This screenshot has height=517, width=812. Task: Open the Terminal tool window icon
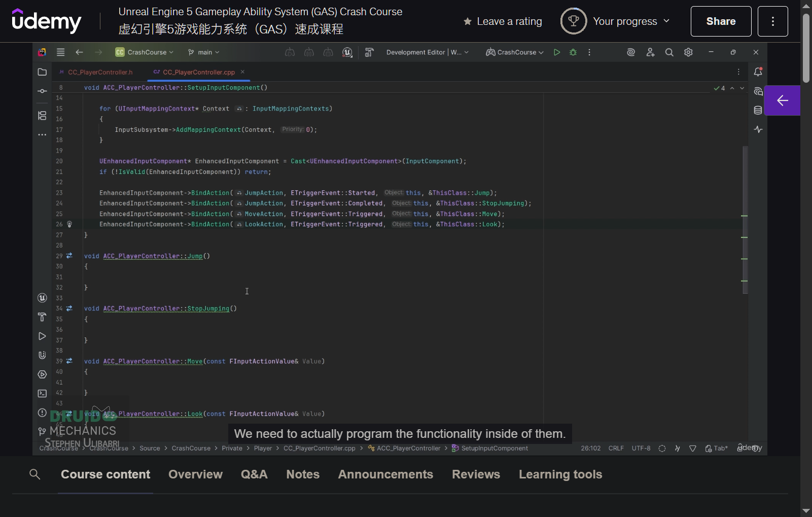tap(42, 393)
